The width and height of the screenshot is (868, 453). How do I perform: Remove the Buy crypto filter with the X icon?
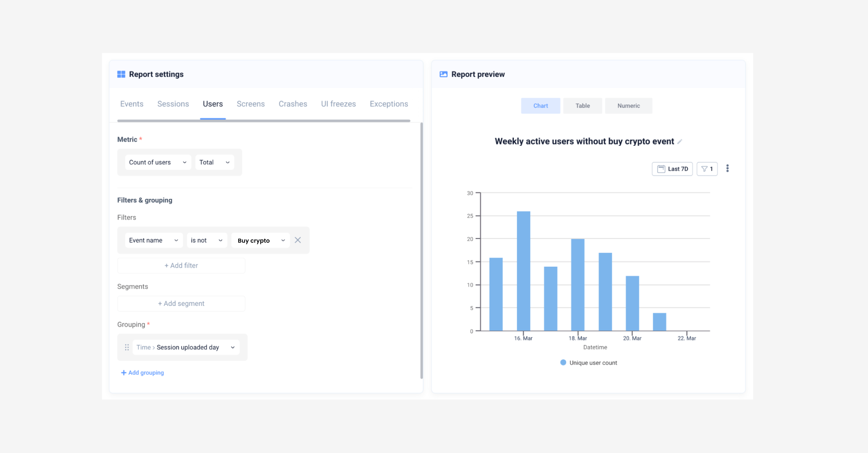coord(297,240)
